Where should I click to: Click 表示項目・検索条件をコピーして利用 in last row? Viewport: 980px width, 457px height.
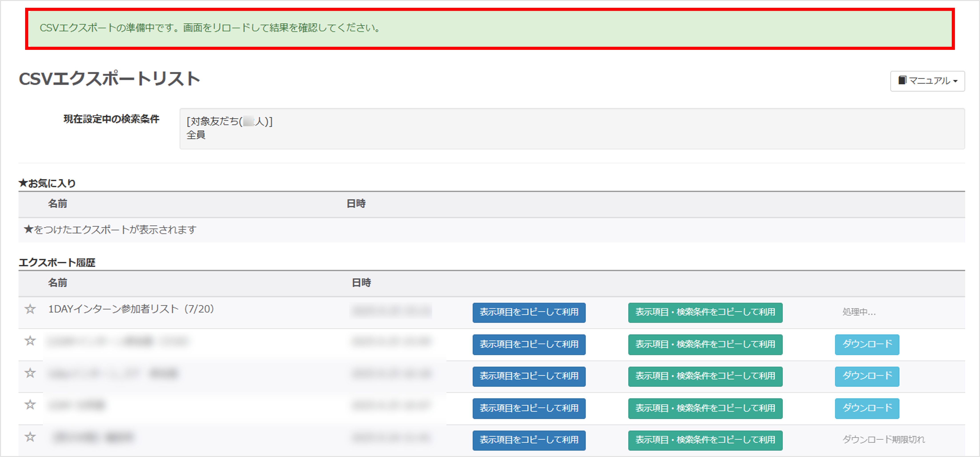pos(705,440)
